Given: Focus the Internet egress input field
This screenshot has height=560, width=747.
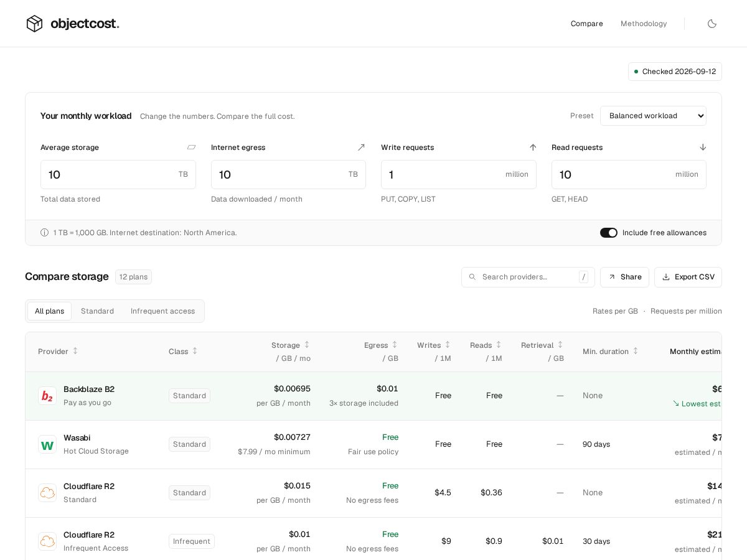Looking at the screenshot, I should tap(288, 175).
